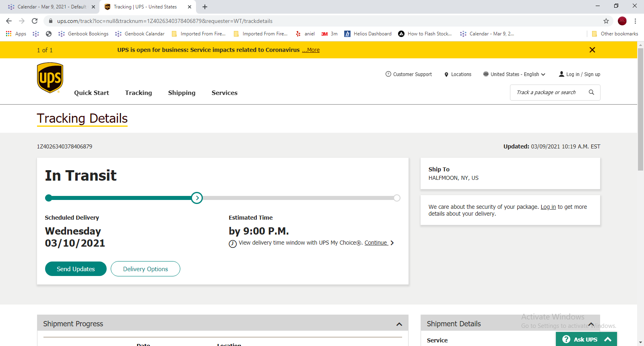Click the UPS shield logo

(50, 78)
